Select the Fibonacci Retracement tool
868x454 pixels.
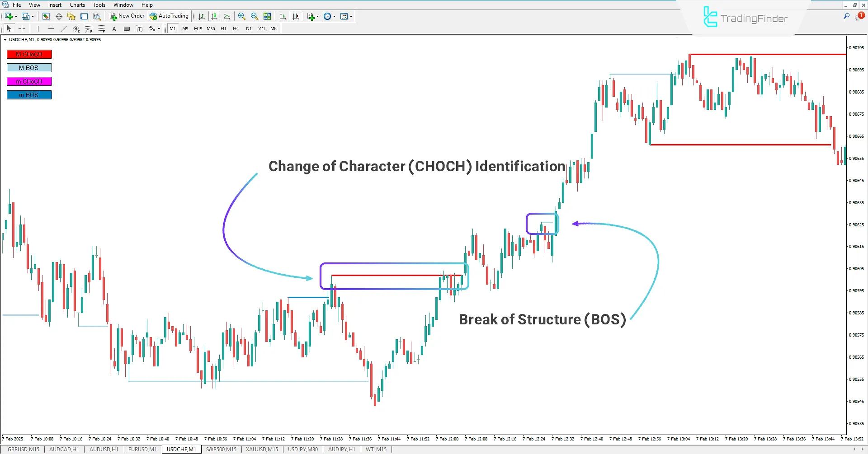90,28
